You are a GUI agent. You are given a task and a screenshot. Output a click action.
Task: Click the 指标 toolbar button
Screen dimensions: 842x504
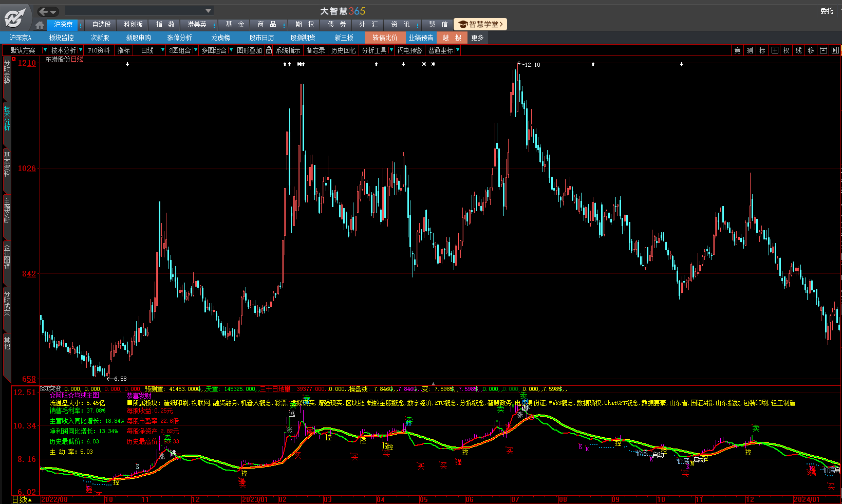tap(123, 50)
